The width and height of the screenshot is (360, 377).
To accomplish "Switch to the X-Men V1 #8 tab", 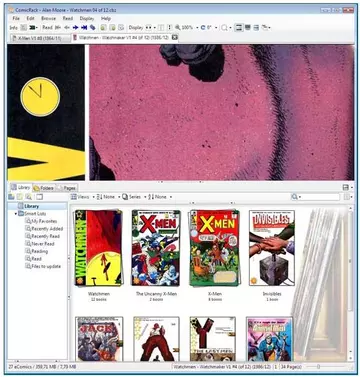I will (x=39, y=38).
